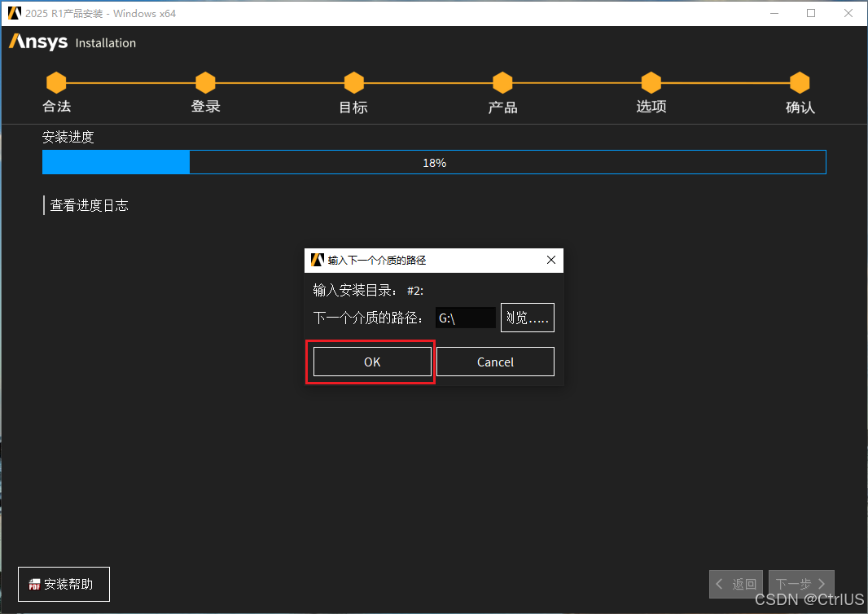Viewport: 868px width, 614px height.
Task: Focus the G:\ media path field
Action: [x=465, y=318]
